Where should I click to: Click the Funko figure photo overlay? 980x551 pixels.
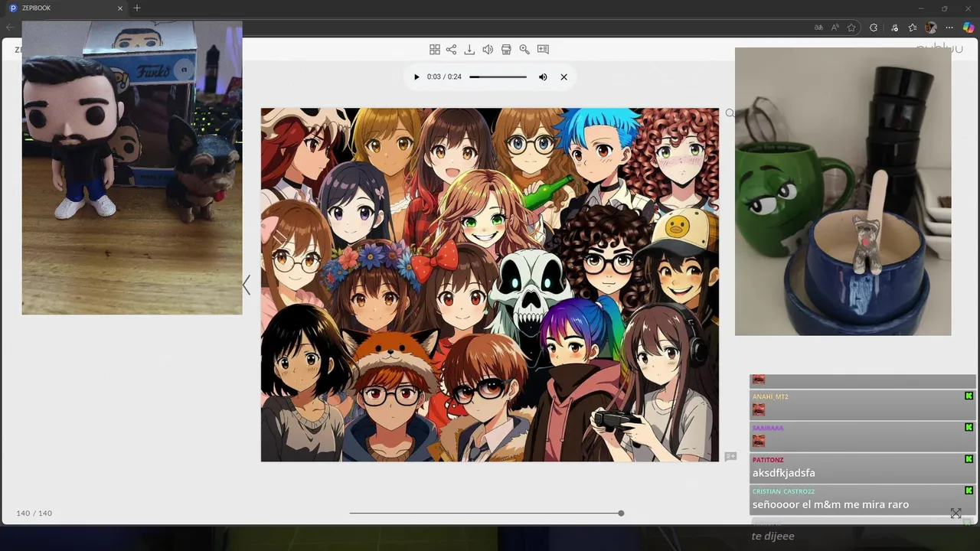pos(132,168)
